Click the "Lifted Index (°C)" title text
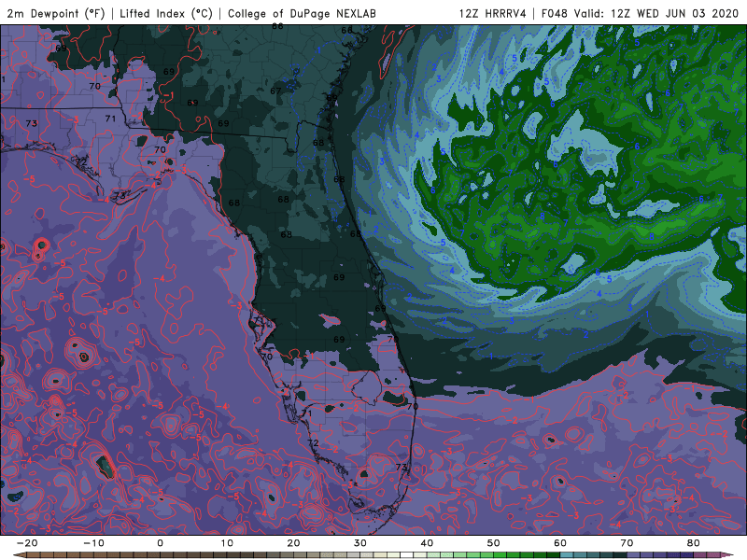This screenshot has width=747, height=560. [166, 13]
